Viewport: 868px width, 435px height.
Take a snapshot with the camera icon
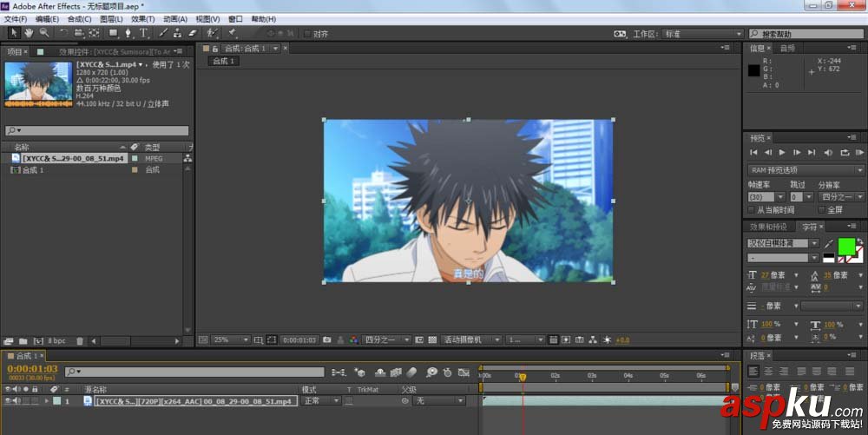(327, 339)
